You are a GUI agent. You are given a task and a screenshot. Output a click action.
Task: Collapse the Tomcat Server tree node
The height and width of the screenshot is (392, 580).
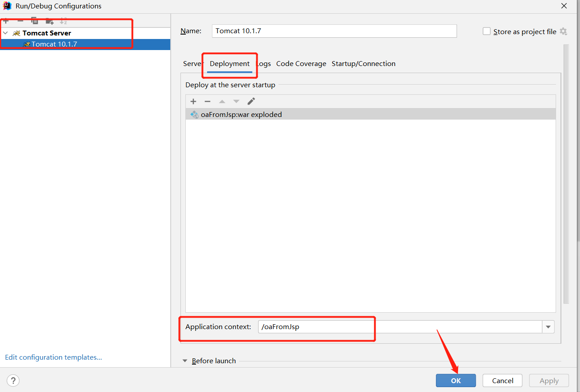click(x=5, y=33)
